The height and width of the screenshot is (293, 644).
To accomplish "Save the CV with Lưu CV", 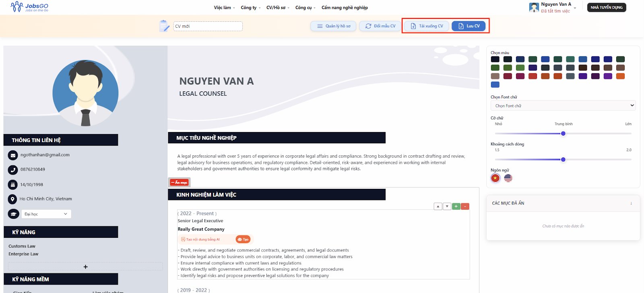I will (x=469, y=26).
